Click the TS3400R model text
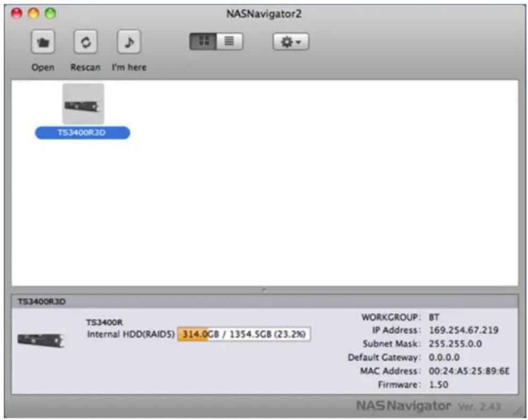The height and width of the screenshot is (420, 528). (104, 322)
